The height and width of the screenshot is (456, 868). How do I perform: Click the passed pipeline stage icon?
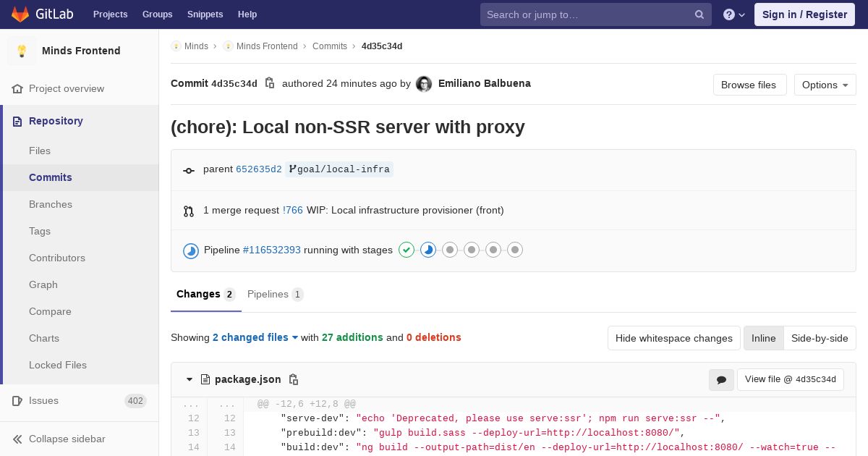[407, 250]
